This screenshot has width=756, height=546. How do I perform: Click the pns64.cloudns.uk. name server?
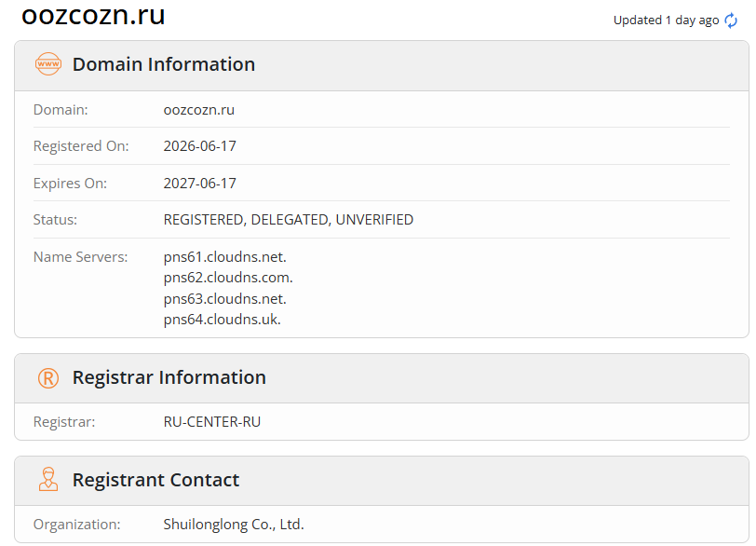point(222,320)
